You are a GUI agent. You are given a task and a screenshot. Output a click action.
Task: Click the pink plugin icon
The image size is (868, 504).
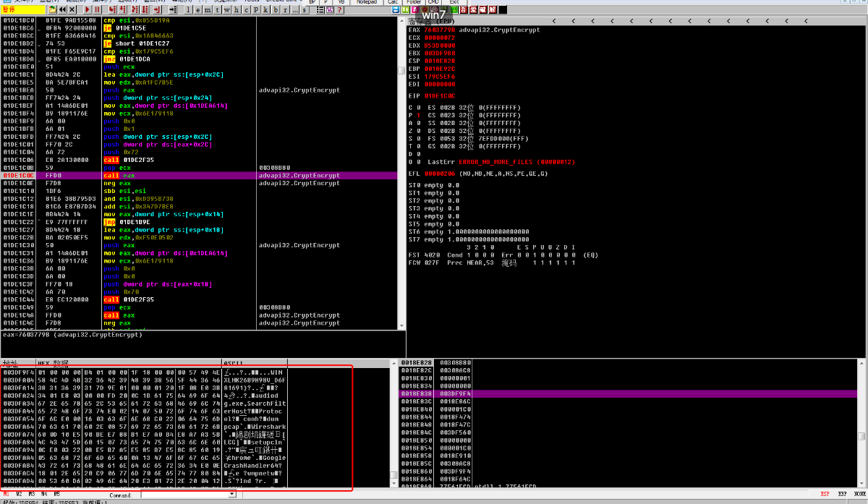[414, 9]
